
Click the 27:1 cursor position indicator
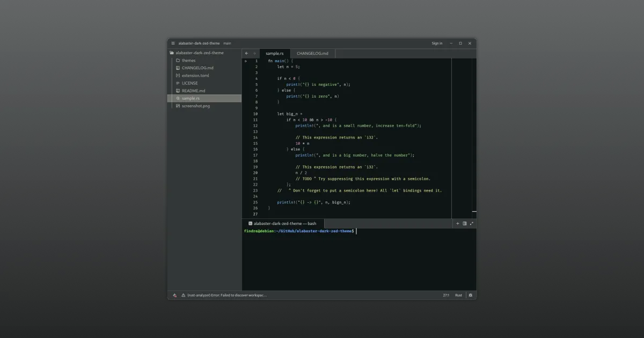(446, 295)
